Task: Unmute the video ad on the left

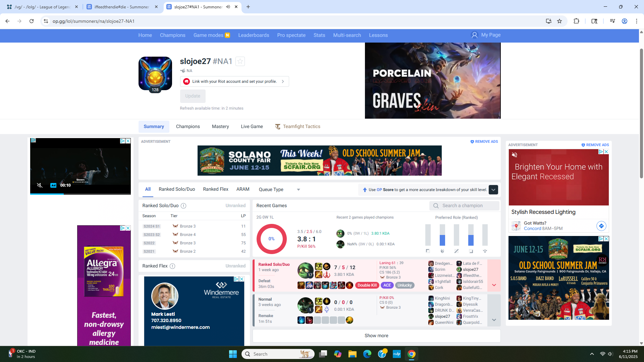Action: coord(40,185)
